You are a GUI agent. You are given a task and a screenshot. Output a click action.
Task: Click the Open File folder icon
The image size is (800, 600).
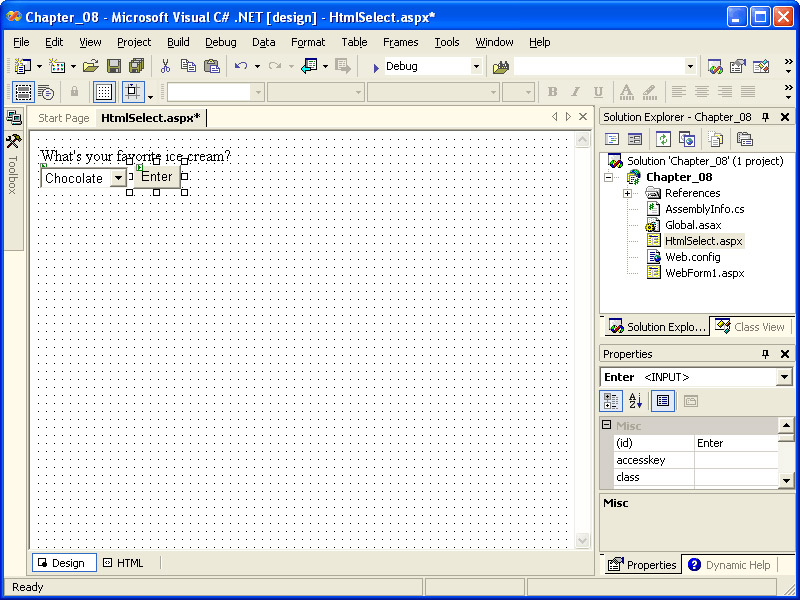point(90,66)
